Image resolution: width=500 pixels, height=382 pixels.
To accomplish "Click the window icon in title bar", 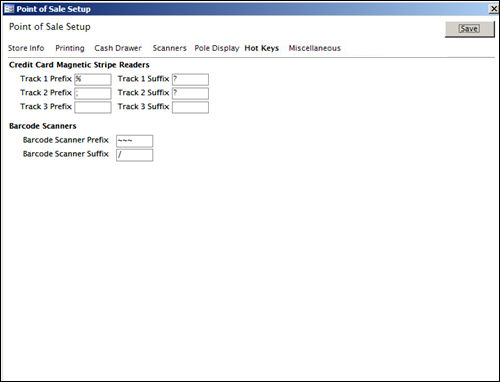I will (x=9, y=9).
